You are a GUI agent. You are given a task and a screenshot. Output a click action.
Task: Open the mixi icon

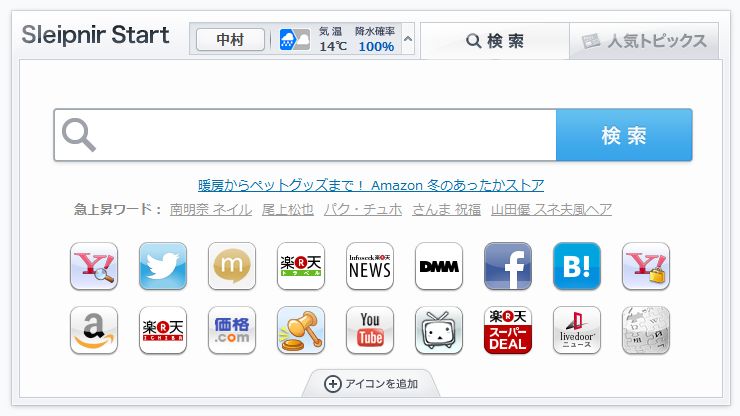pyautogui.click(x=232, y=266)
